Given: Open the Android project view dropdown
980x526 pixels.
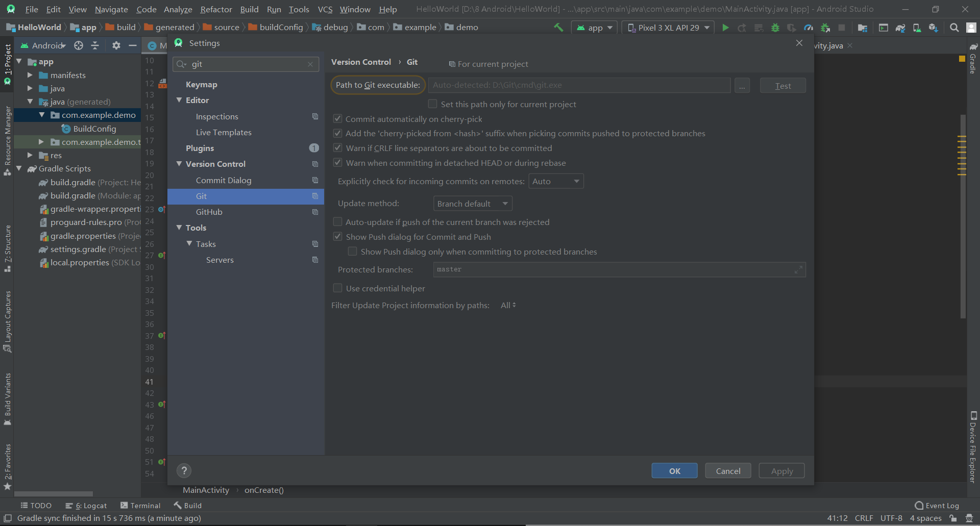Looking at the screenshot, I should coord(43,45).
